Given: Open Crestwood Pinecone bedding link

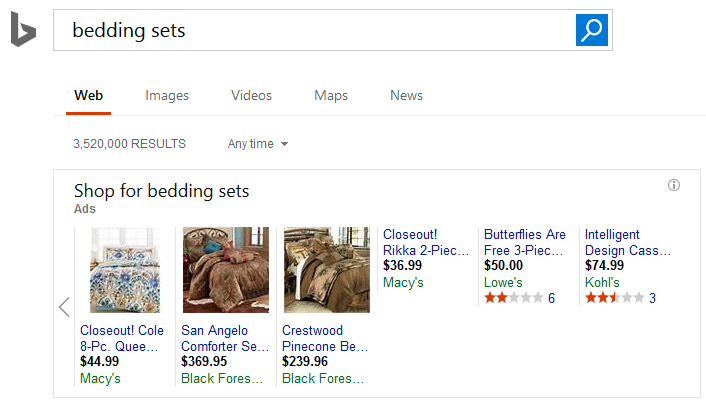Looking at the screenshot, I should pos(326,338).
